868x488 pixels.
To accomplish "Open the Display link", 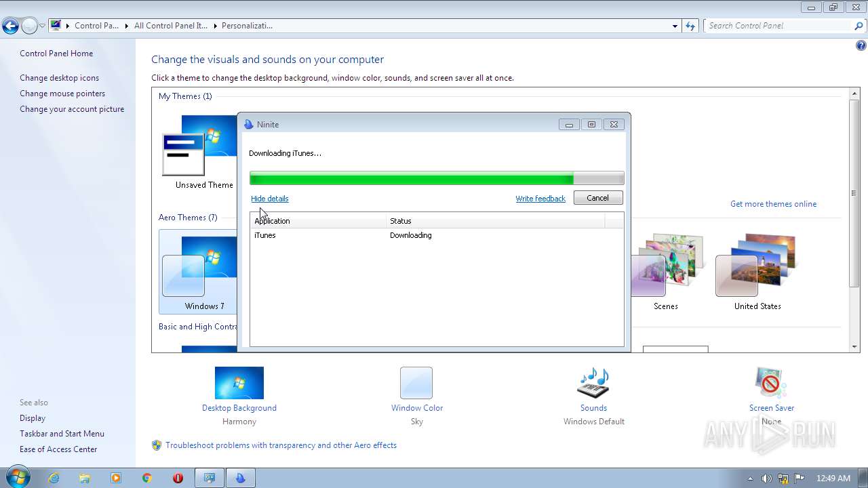I will pos(33,418).
